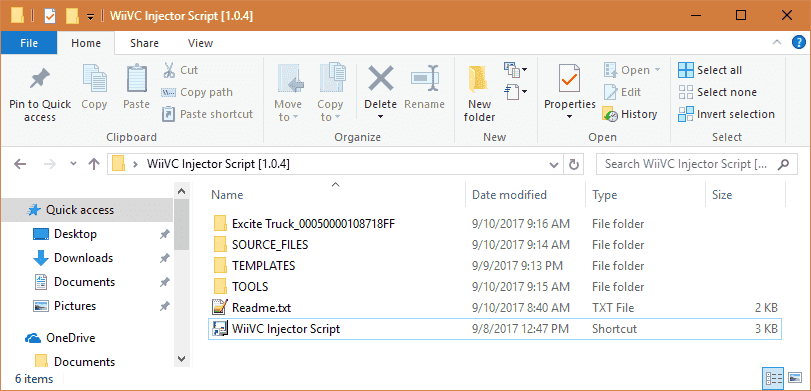
Task: Click the Delete X icon
Action: (x=381, y=79)
